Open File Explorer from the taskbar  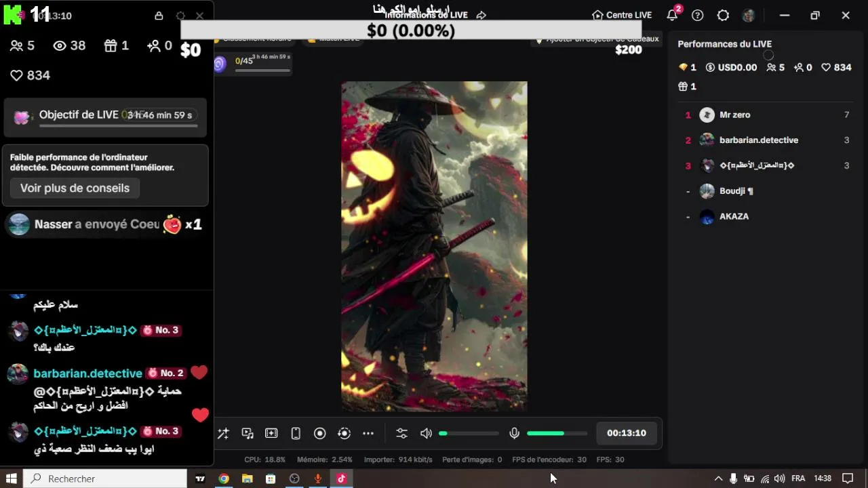tap(248, 479)
